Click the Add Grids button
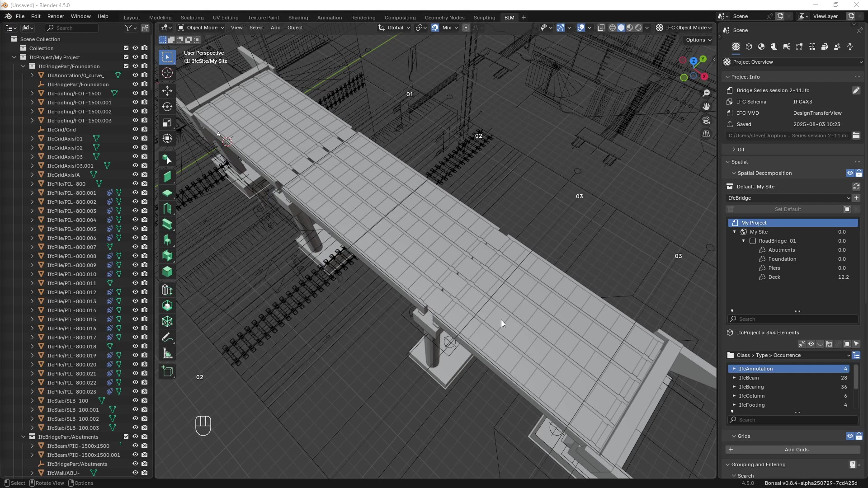 coord(793,450)
